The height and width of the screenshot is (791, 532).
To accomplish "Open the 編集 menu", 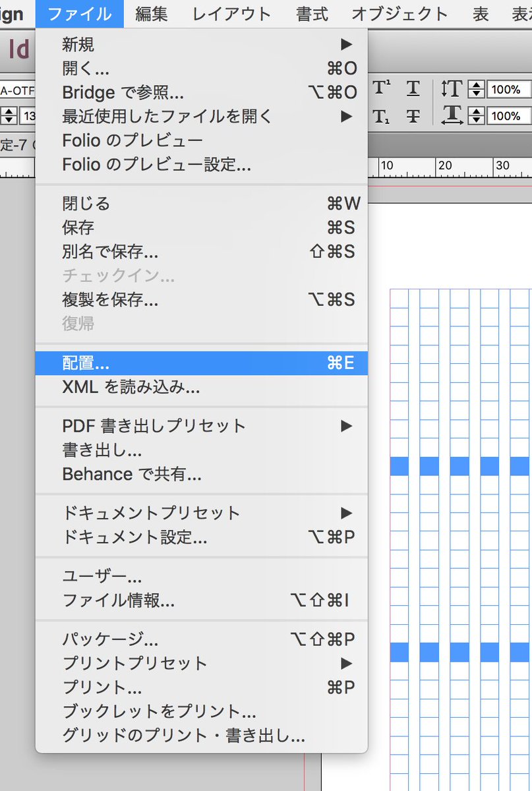I will point(152,13).
